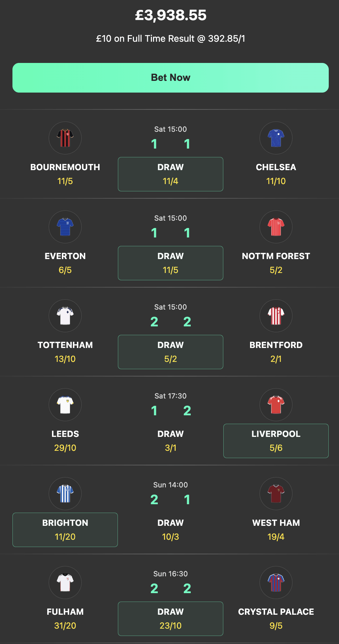The image size is (339, 644).
Task: Select the Everton jersey badge
Action: 65,227
